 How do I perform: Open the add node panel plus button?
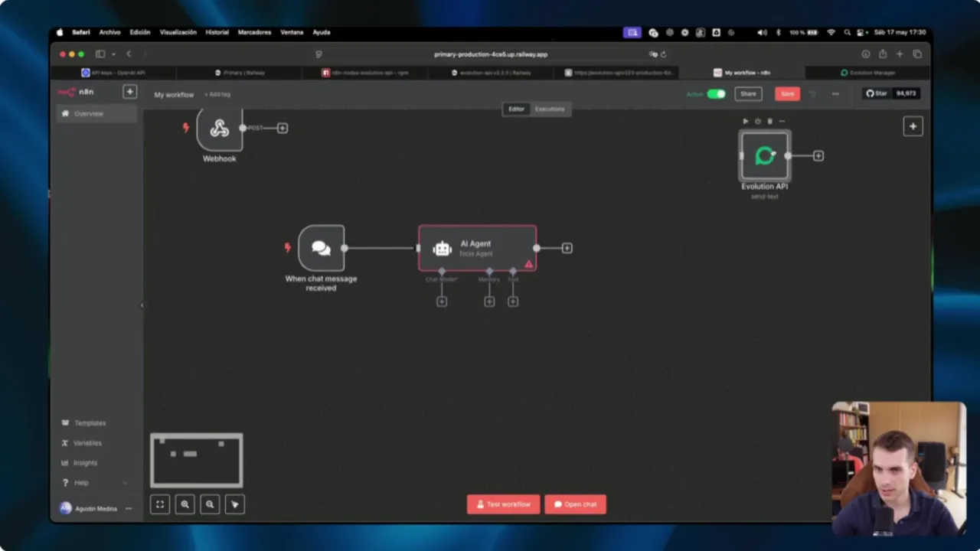(x=913, y=126)
